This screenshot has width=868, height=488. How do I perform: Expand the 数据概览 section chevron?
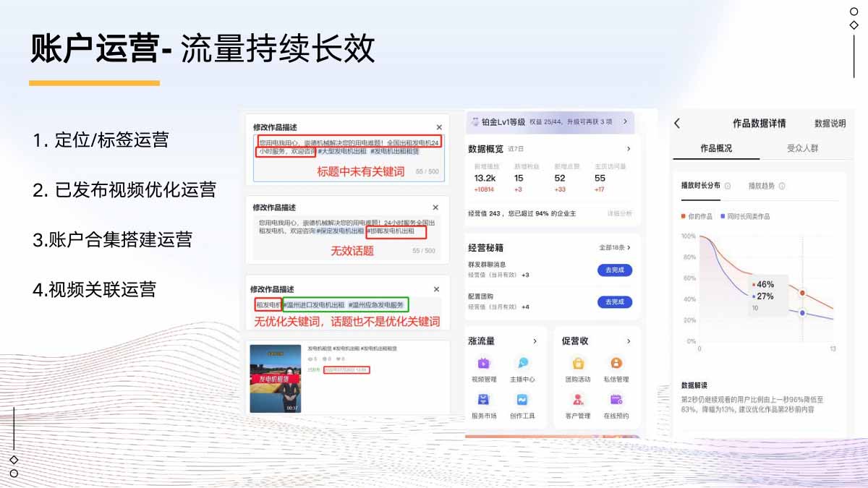(x=628, y=149)
